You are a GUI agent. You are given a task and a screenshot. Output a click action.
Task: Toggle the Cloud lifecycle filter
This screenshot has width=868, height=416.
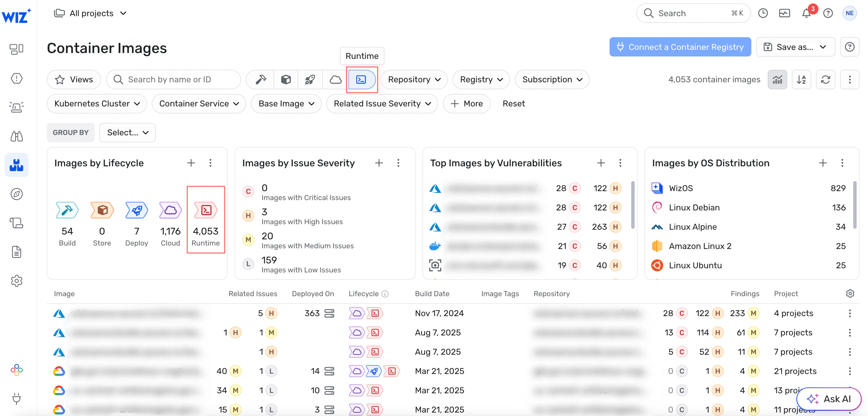(335, 80)
